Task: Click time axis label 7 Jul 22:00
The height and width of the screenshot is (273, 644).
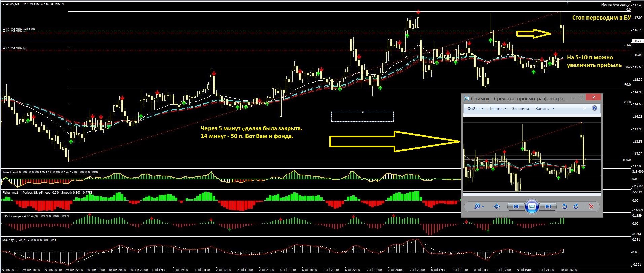Action: click(x=418, y=270)
